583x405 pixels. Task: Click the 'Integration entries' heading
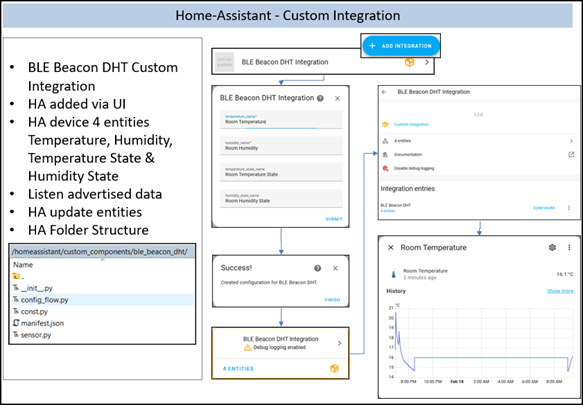click(x=408, y=189)
